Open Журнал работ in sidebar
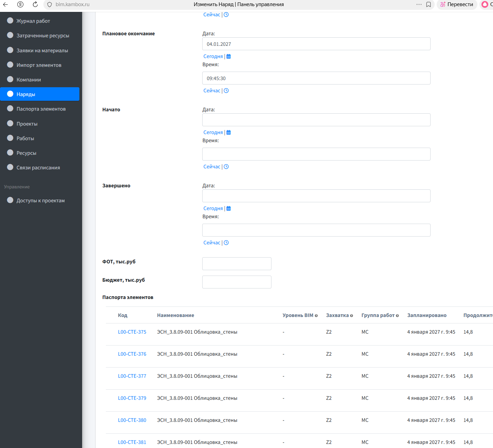493x448 pixels. 40,21
